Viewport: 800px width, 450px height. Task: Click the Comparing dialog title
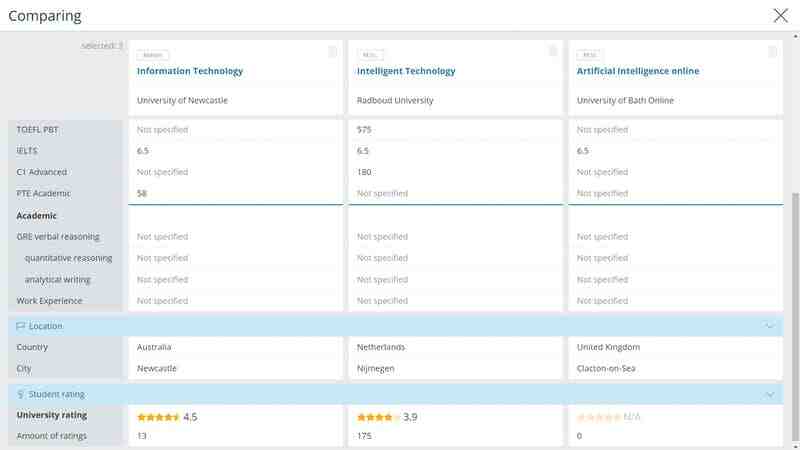pos(45,16)
